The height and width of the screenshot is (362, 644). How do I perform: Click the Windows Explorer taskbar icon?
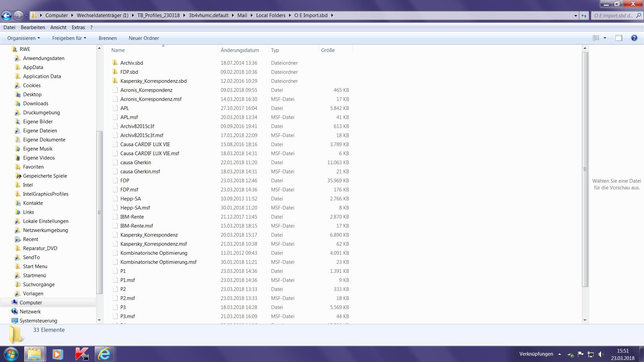coord(34,354)
